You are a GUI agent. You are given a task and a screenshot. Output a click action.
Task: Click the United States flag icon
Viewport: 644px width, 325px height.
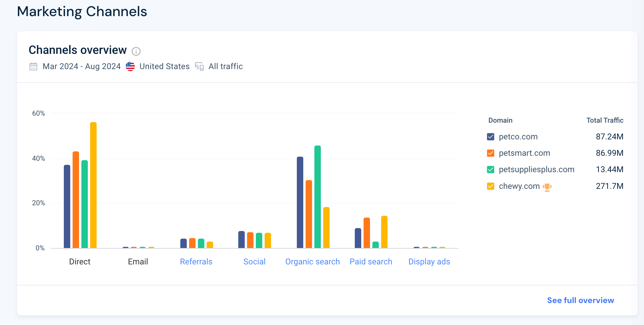point(130,66)
